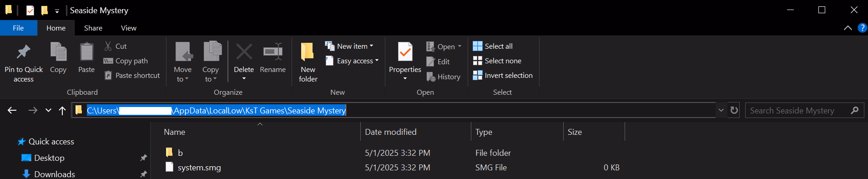Open the Copy to menu
Screen dimensions: 868x179
coord(211,62)
